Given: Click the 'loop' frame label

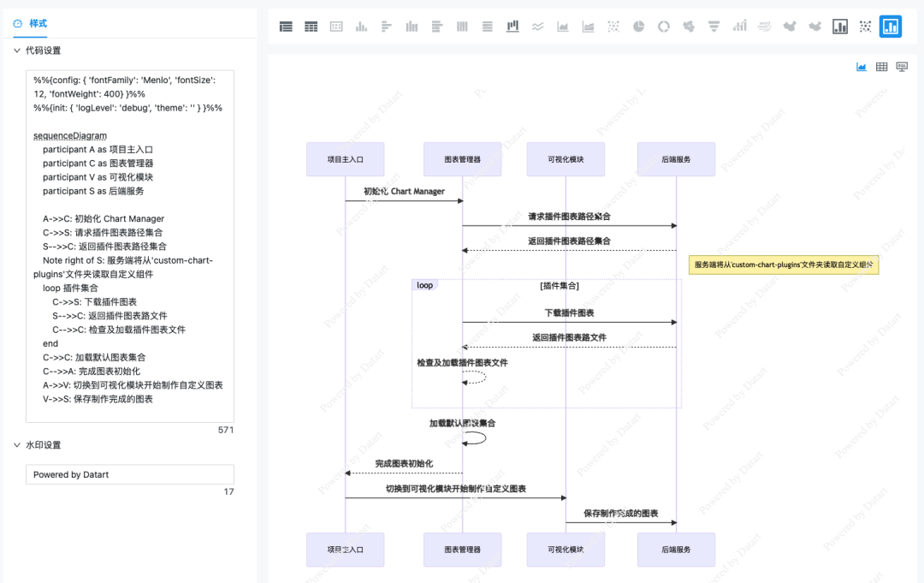Looking at the screenshot, I should [x=425, y=285].
